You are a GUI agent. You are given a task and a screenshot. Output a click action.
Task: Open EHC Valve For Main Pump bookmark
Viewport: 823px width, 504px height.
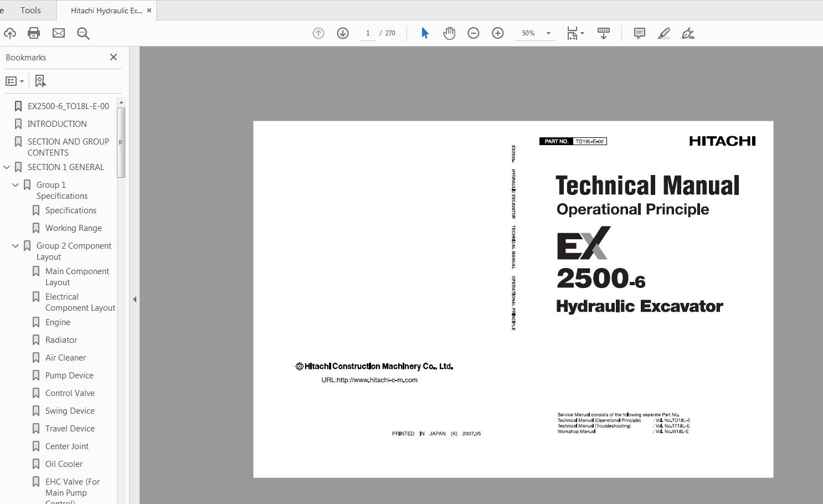73,490
